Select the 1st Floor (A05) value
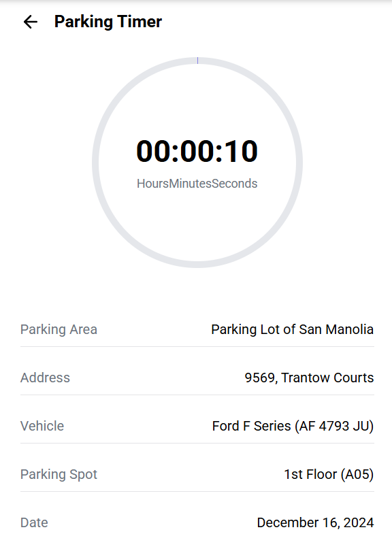This screenshot has height=534, width=392. click(x=329, y=474)
